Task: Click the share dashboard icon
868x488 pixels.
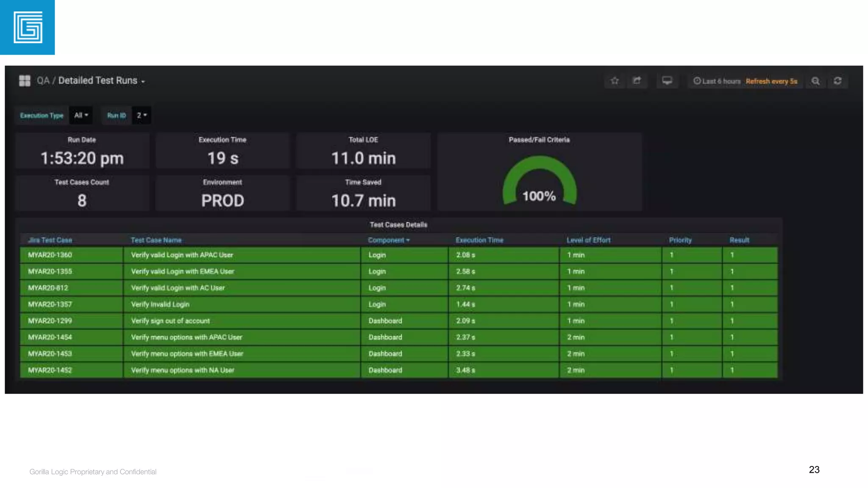Action: coord(637,81)
